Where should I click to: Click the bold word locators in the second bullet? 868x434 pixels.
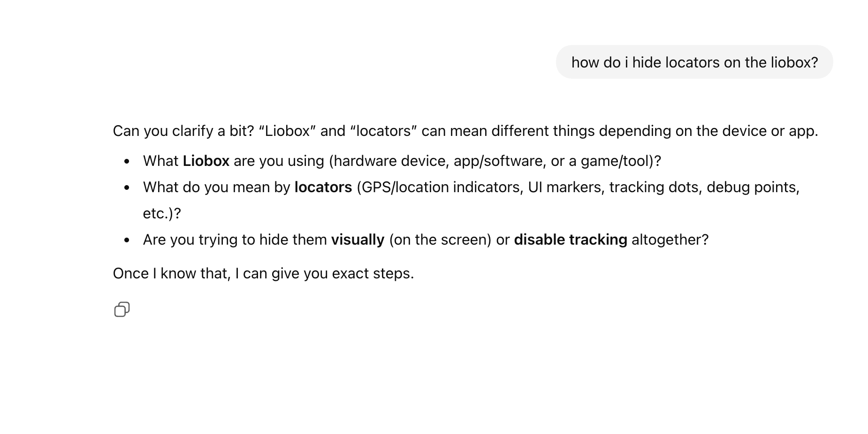(323, 187)
